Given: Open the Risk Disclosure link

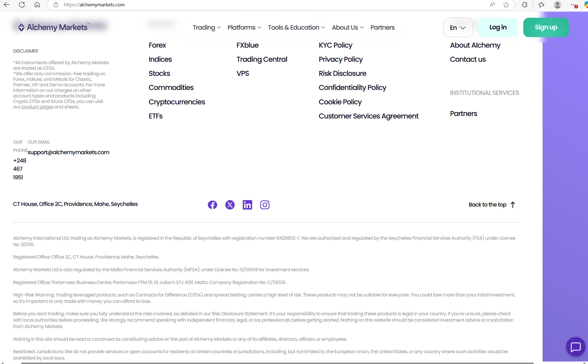Looking at the screenshot, I should coord(342,73).
